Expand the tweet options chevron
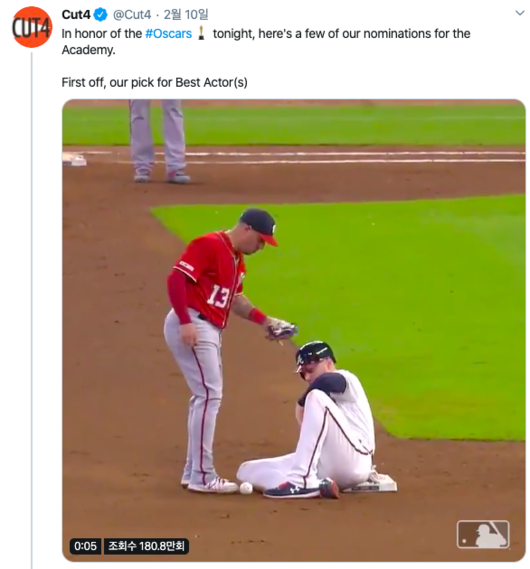530x569 pixels. pyautogui.click(x=520, y=13)
